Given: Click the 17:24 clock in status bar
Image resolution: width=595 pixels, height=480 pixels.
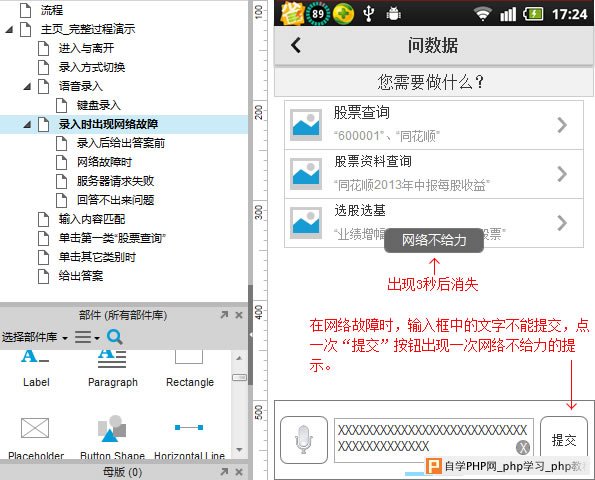Looking at the screenshot, I should [570, 14].
